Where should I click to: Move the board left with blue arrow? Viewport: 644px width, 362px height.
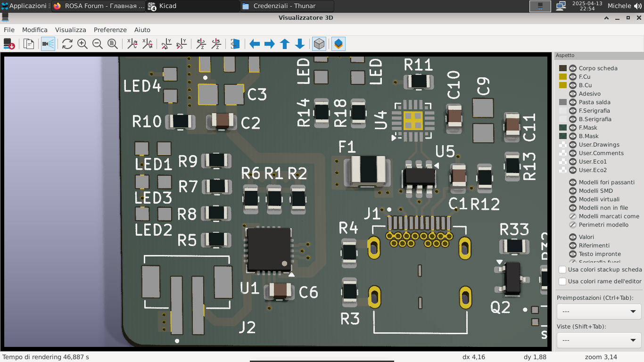click(x=255, y=44)
